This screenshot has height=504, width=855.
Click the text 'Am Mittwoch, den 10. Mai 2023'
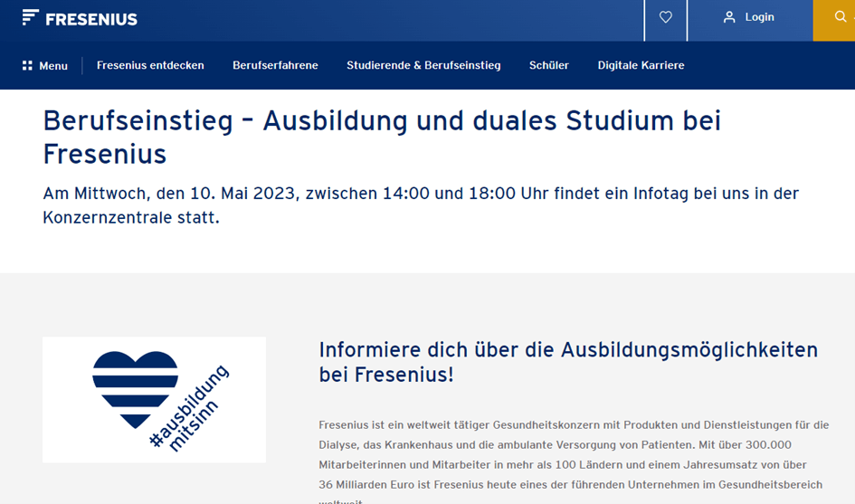pos(169,194)
